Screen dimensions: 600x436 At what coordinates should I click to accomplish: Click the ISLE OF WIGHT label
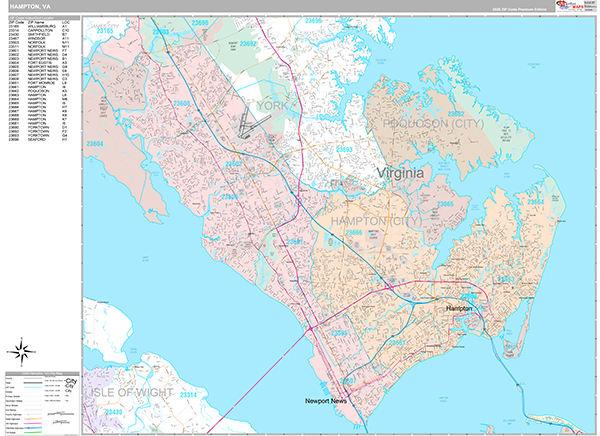(130, 392)
